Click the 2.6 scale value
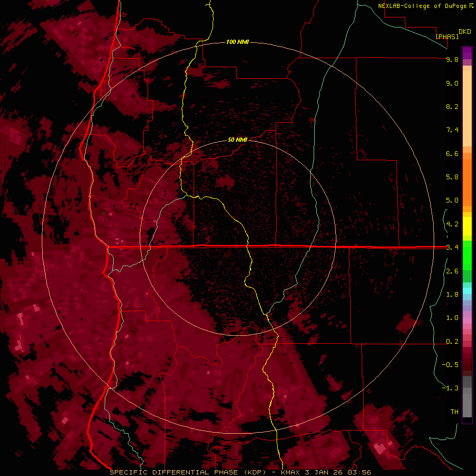476x476 pixels. point(452,271)
